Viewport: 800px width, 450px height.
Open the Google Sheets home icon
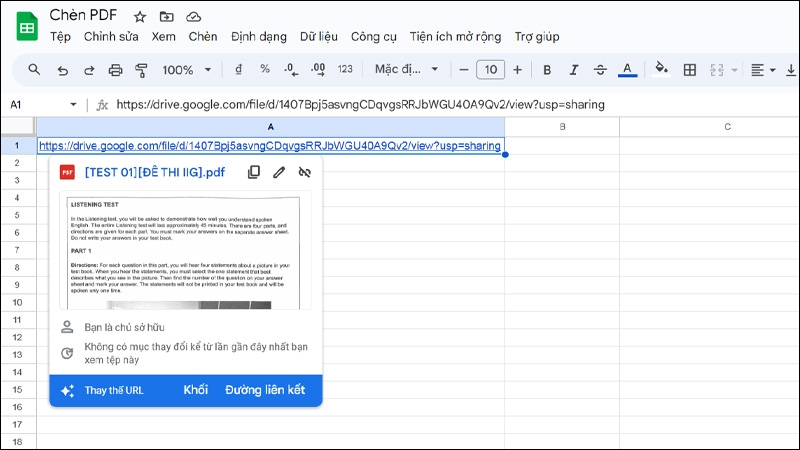(27, 27)
